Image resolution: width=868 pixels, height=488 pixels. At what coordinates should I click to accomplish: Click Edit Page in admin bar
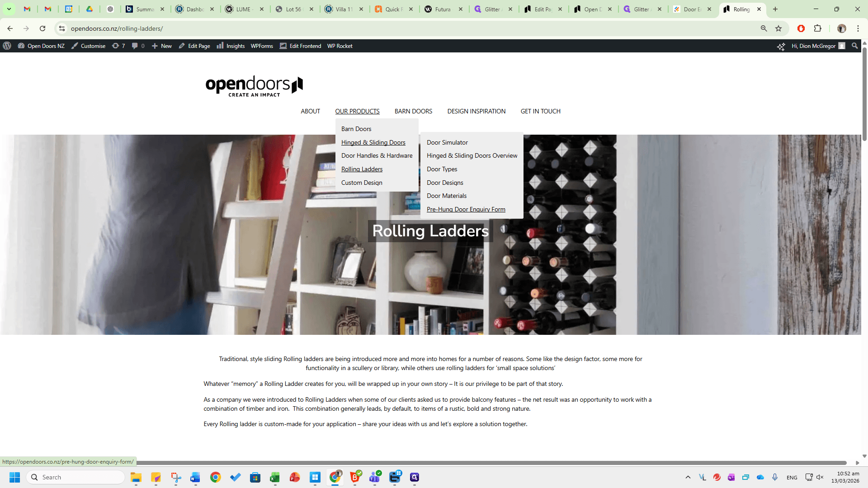click(194, 46)
